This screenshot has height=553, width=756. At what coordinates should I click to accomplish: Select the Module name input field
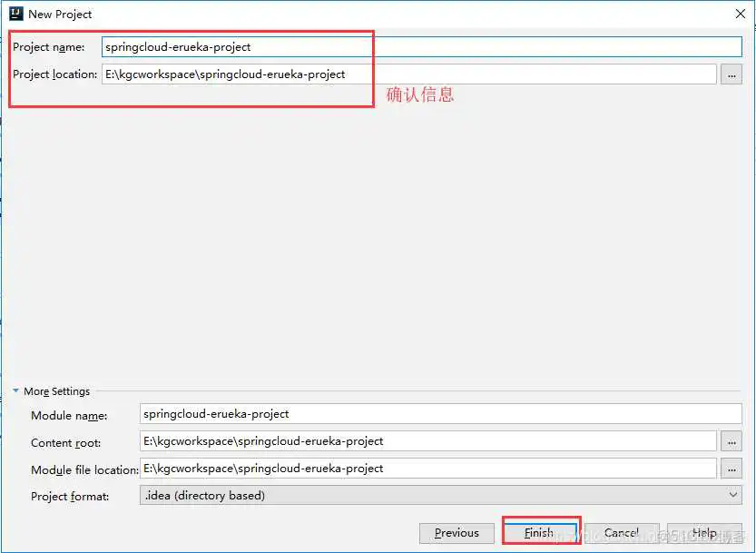click(440, 414)
